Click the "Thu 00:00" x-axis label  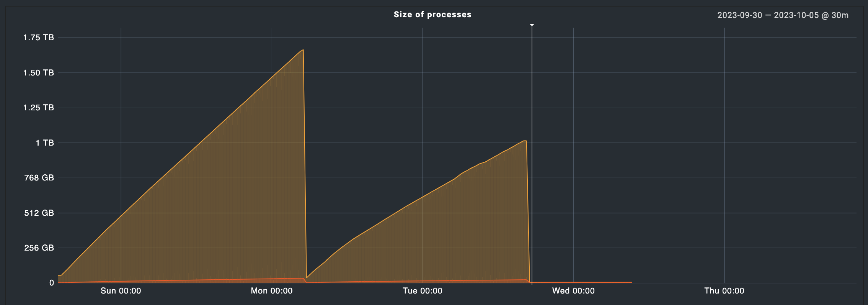[x=724, y=291]
